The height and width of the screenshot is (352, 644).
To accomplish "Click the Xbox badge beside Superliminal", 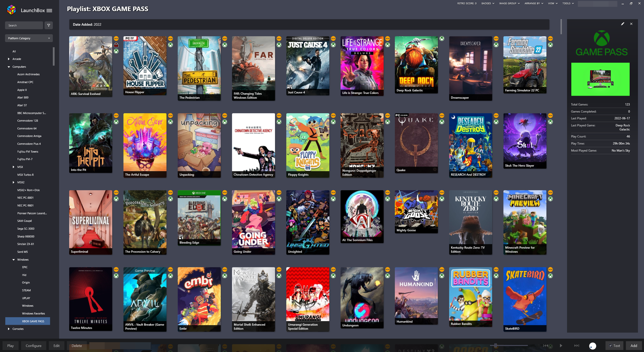I will [116, 199].
